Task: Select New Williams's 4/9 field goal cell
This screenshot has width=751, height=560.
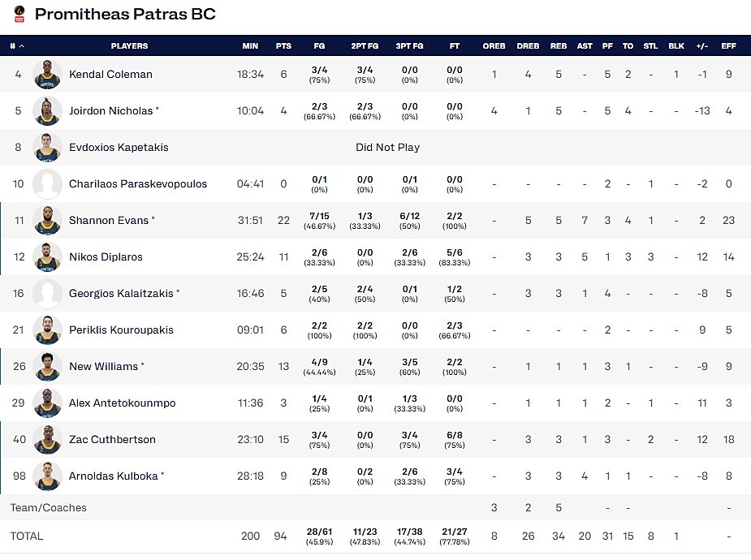Action: coord(319,367)
